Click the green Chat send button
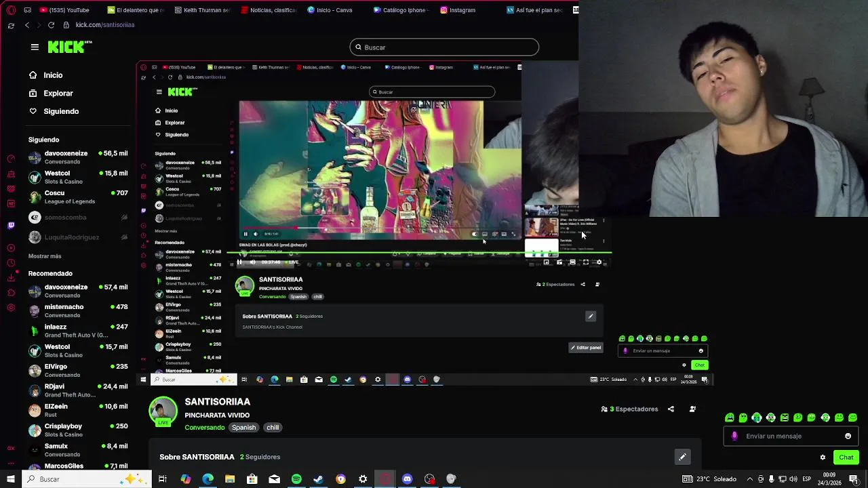Viewport: 868px width, 488px height. (846, 457)
